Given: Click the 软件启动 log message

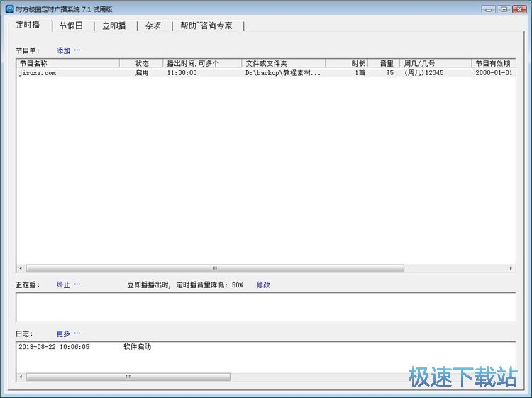Looking at the screenshot, I should click(x=137, y=347).
